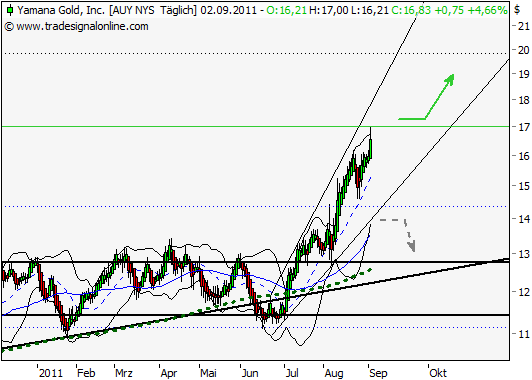The height and width of the screenshot is (380, 532).
Task: Click the 'www.tradesignalonline.com' link text
Action: (82, 26)
